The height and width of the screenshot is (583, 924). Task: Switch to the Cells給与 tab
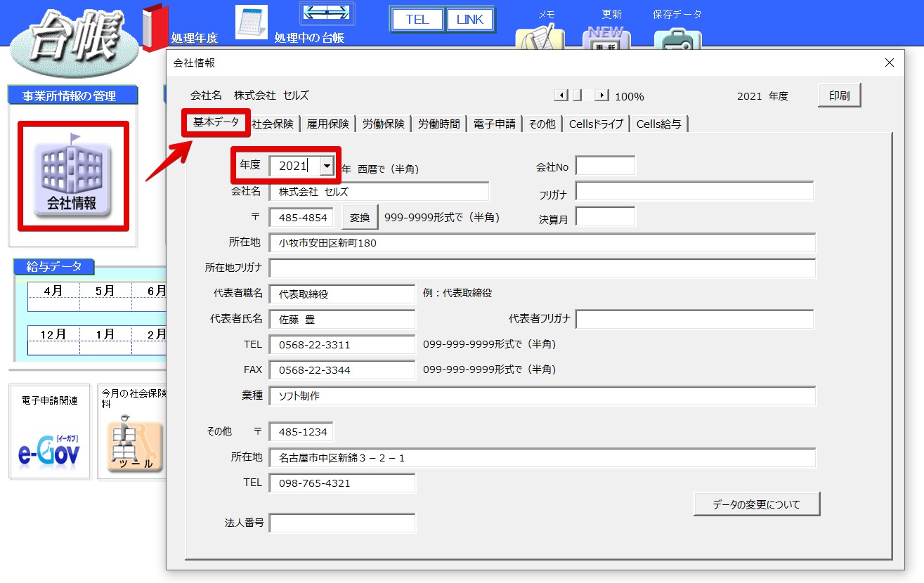(659, 124)
